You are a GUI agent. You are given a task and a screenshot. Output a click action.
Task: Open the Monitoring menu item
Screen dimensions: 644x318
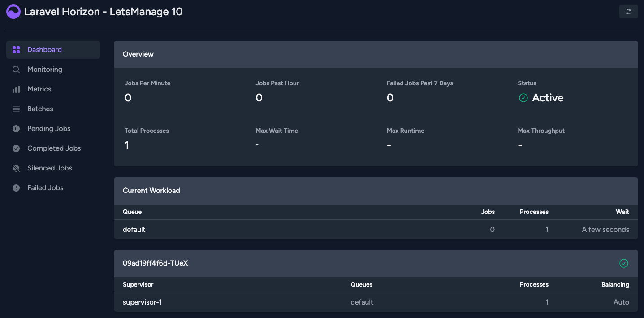(x=45, y=70)
